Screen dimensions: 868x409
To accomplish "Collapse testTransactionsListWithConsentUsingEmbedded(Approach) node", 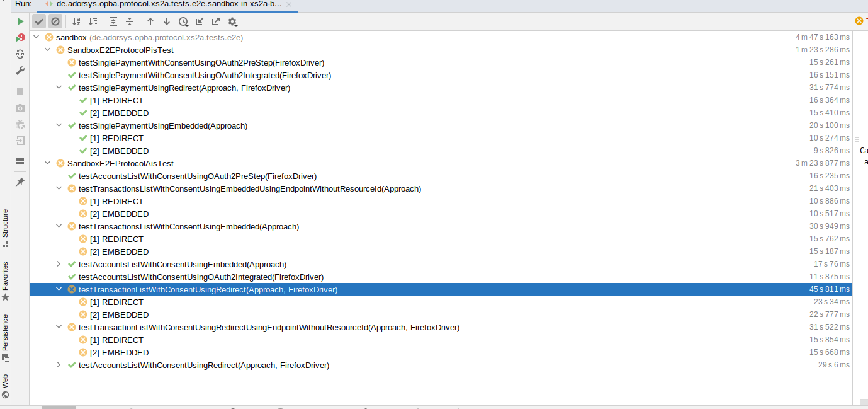I will 59,227.
